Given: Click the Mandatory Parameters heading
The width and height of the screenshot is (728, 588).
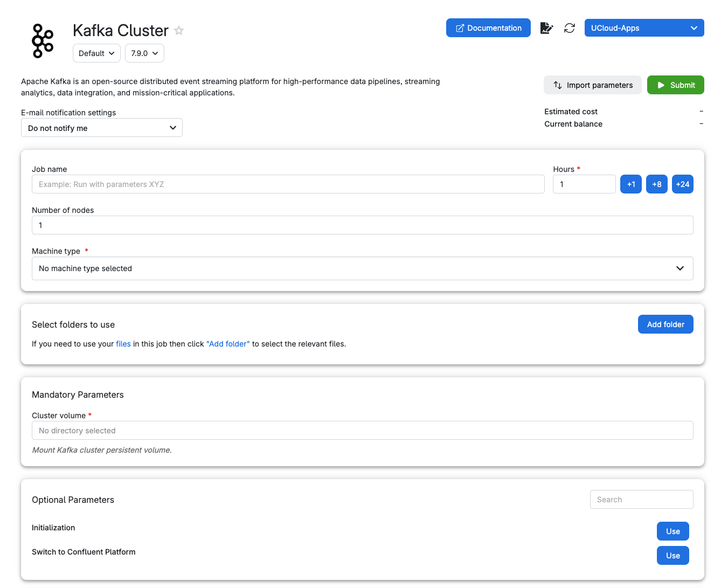Looking at the screenshot, I should [x=78, y=395].
